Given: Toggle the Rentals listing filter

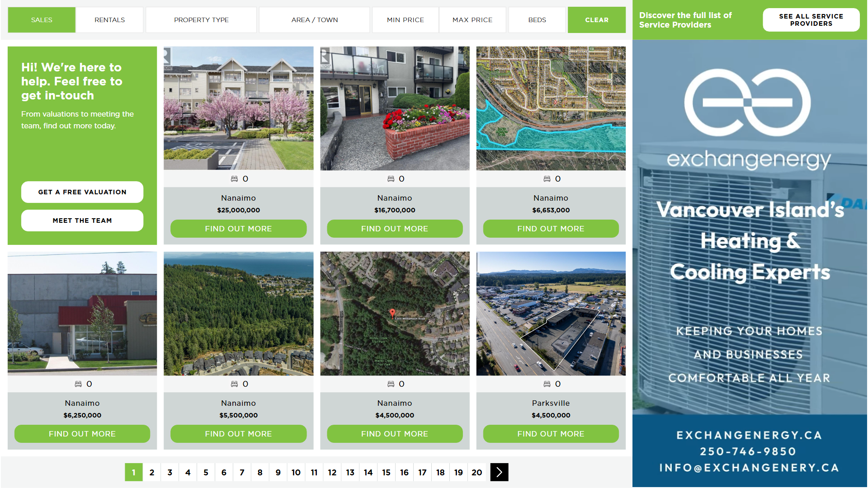Looking at the screenshot, I should point(109,20).
